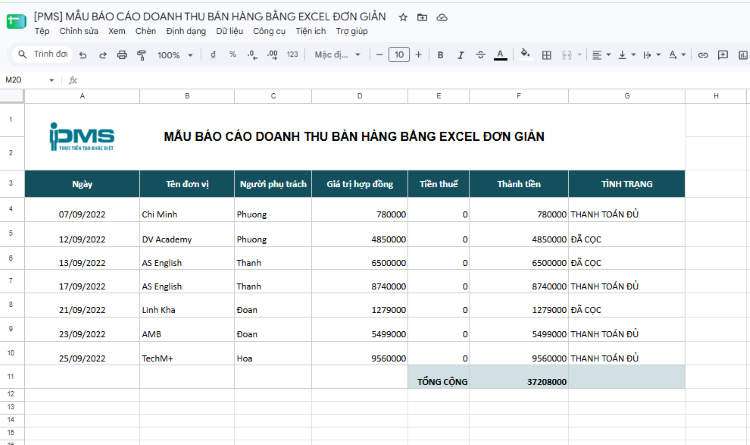The width and height of the screenshot is (750, 445).
Task: Increase font size with plus
Action: (419, 55)
